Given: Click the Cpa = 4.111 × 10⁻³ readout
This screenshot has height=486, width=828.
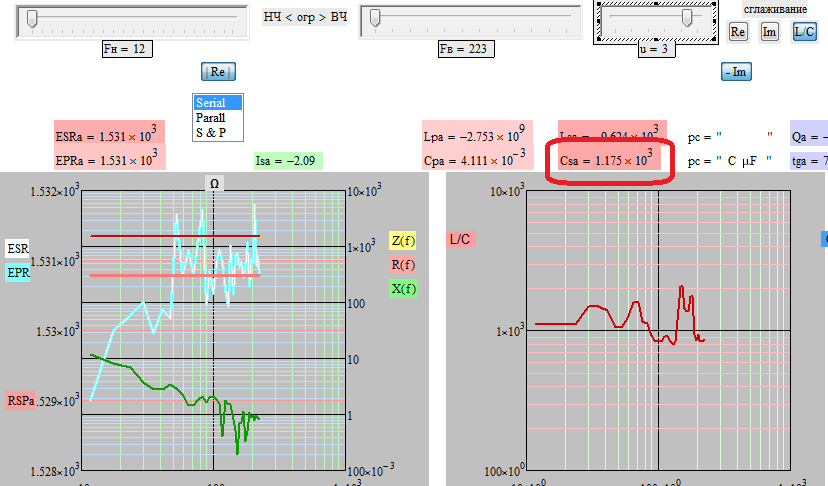Looking at the screenshot, I should tap(477, 157).
